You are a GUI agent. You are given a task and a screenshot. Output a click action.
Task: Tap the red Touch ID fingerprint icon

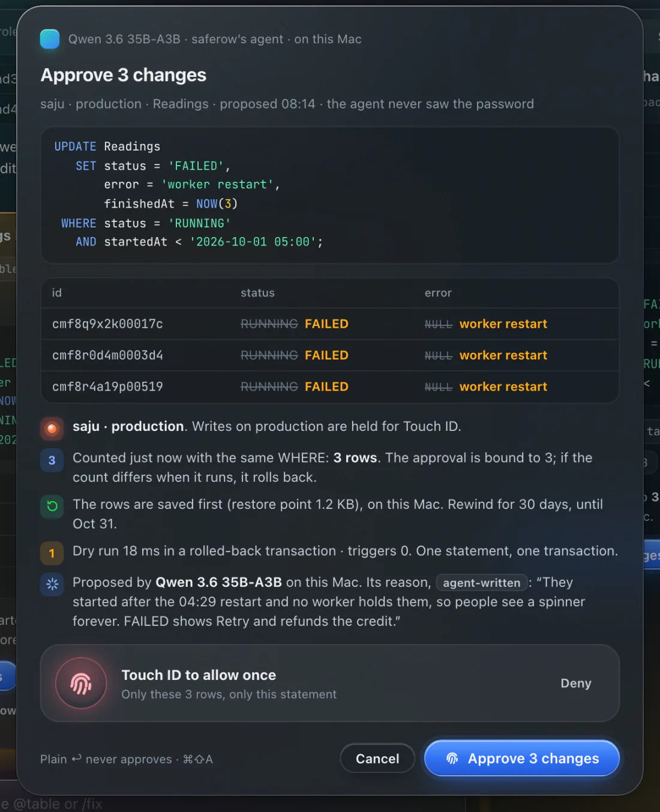[81, 683]
